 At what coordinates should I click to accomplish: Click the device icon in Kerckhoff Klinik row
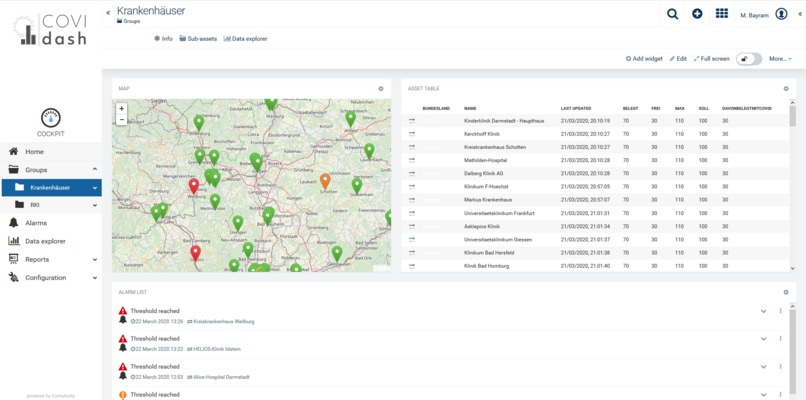(x=412, y=134)
